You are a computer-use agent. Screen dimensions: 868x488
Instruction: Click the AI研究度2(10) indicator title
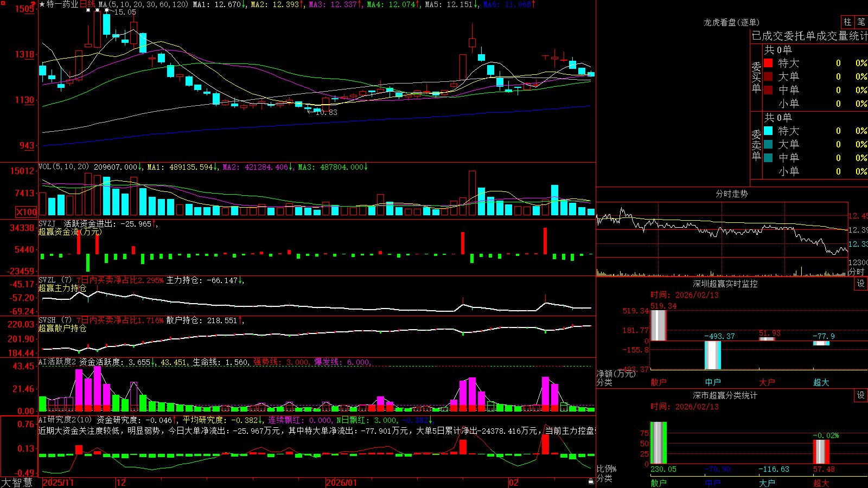pos(65,420)
